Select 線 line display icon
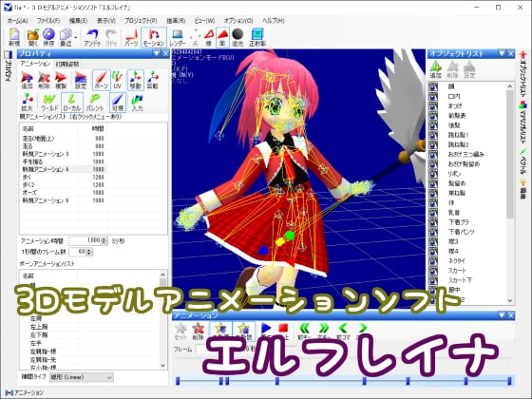Image resolution: width=532 pixels, height=399 pixels. (x=209, y=37)
